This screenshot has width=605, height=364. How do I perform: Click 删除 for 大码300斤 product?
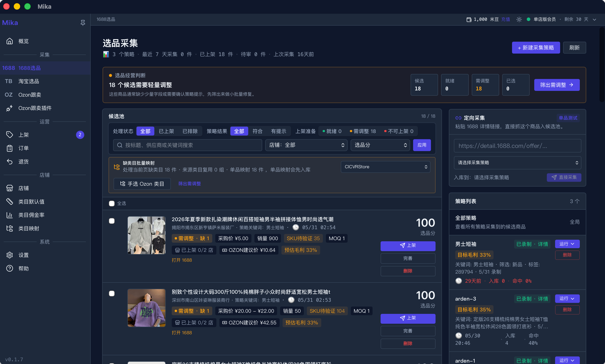pyautogui.click(x=408, y=344)
